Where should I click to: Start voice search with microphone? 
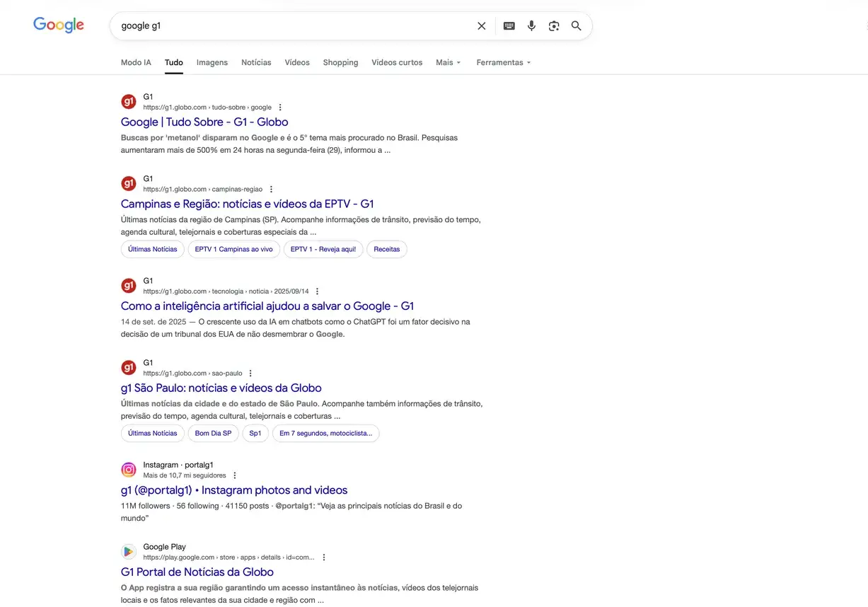tap(531, 26)
